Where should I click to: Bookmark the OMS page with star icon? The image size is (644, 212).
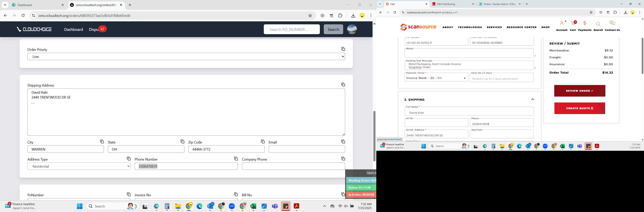click(x=310, y=16)
